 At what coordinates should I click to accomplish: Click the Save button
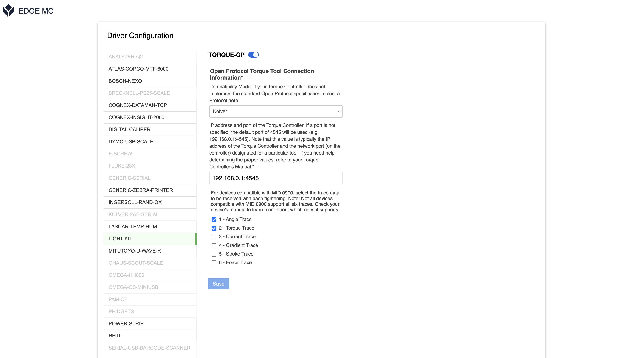[x=218, y=284]
